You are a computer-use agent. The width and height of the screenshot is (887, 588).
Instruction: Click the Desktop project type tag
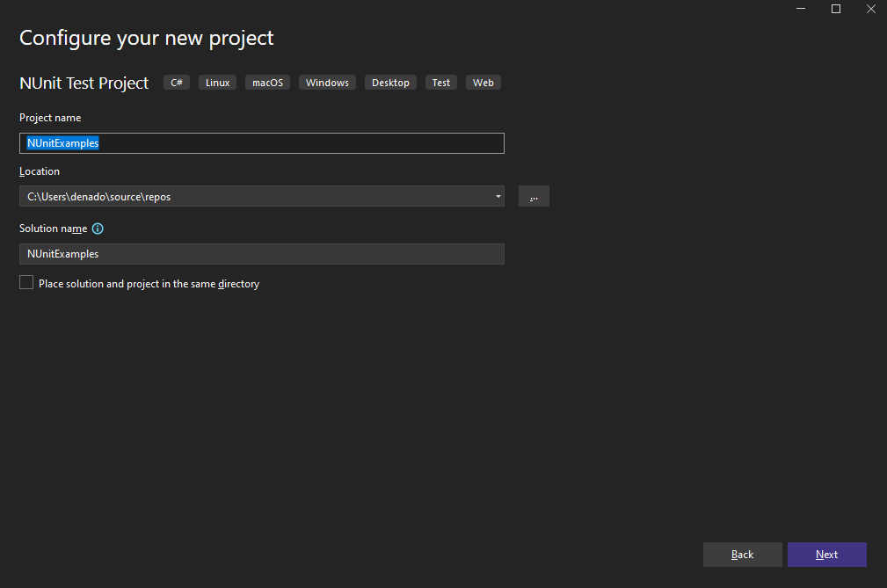coord(390,83)
